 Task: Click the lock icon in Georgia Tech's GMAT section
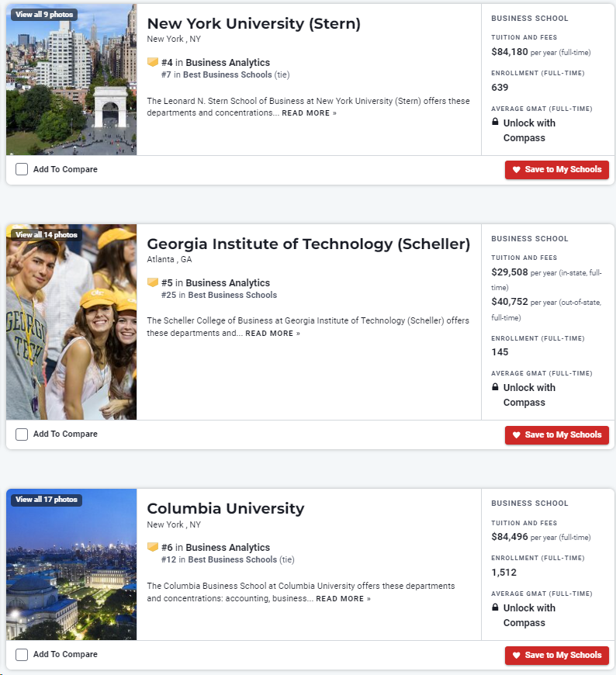pos(495,386)
